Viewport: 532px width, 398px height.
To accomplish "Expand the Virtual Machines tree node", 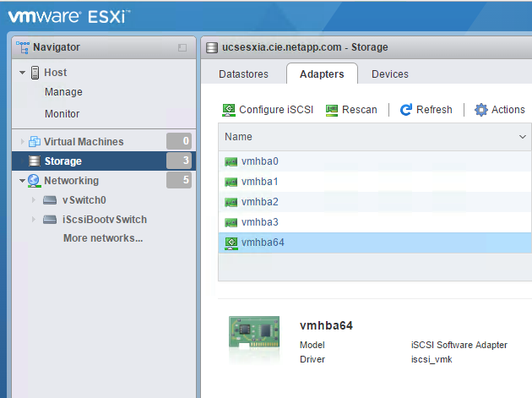I will tap(23, 142).
